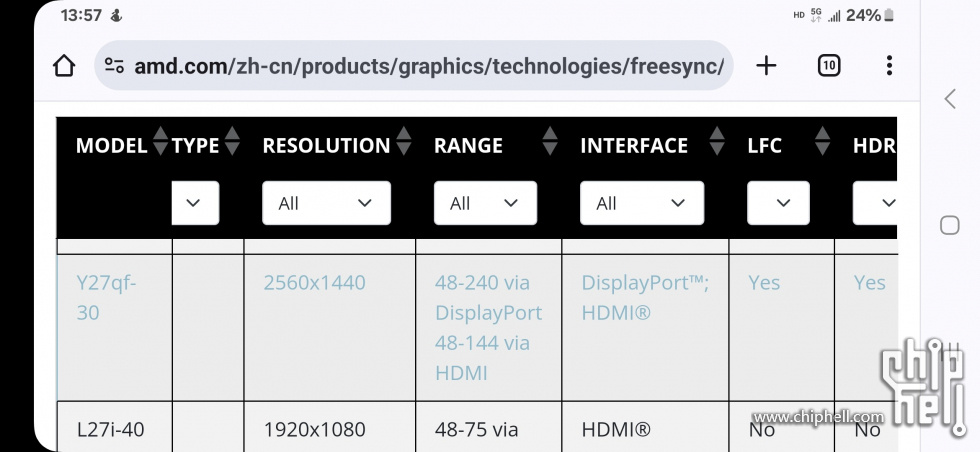This screenshot has width=980, height=452.
Task: Open the RESOLUTION filter dropdown showing All
Action: click(326, 203)
